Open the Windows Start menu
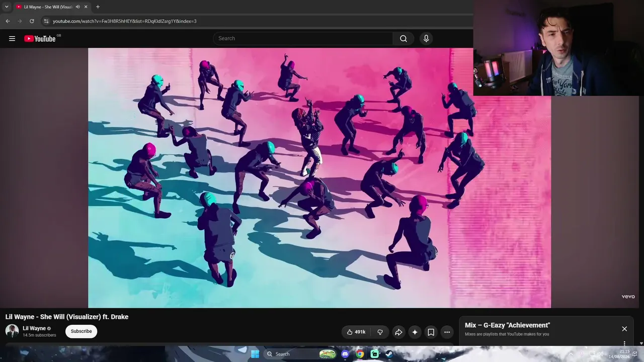This screenshot has width=644, height=362. [255, 354]
